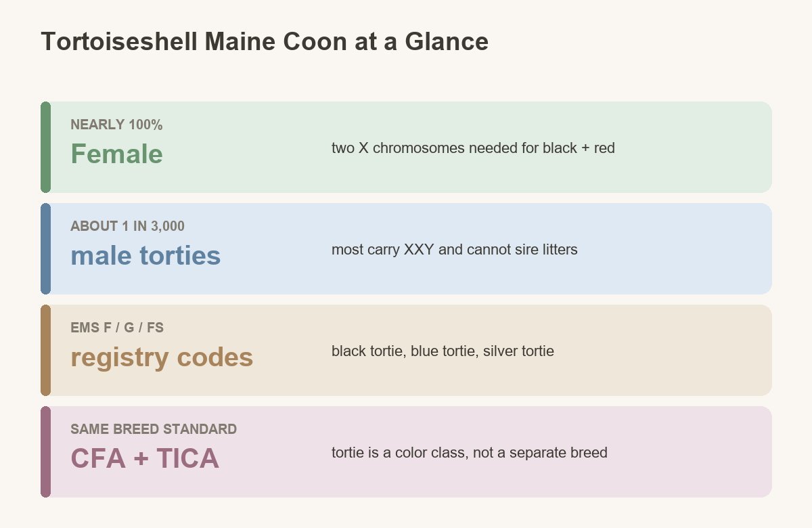This screenshot has width=812, height=528.
Task: Click the large Female heading
Action: tap(117, 154)
